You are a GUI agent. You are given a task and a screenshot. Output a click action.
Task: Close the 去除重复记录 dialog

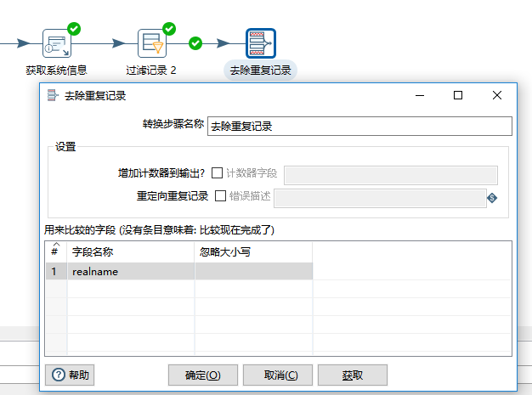(497, 95)
